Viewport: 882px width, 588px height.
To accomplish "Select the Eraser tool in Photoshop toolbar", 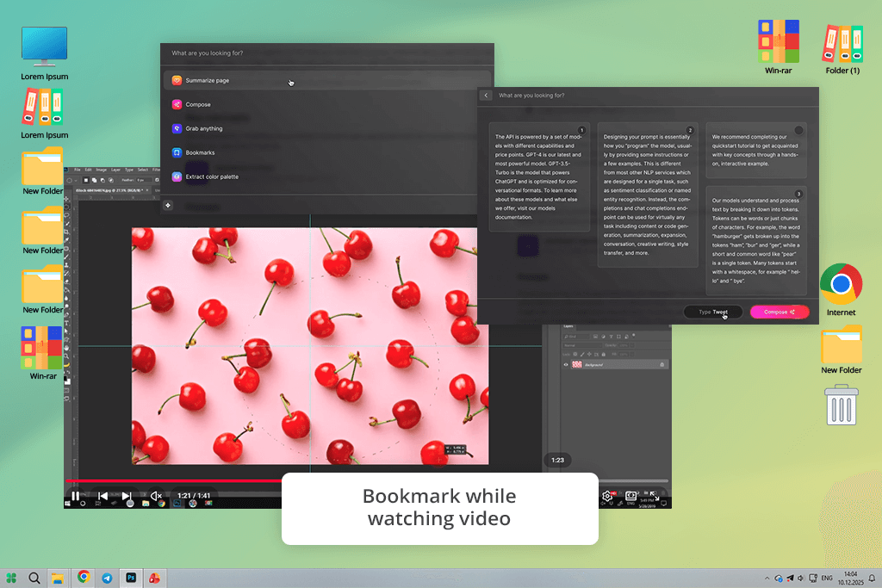I will [x=66, y=282].
